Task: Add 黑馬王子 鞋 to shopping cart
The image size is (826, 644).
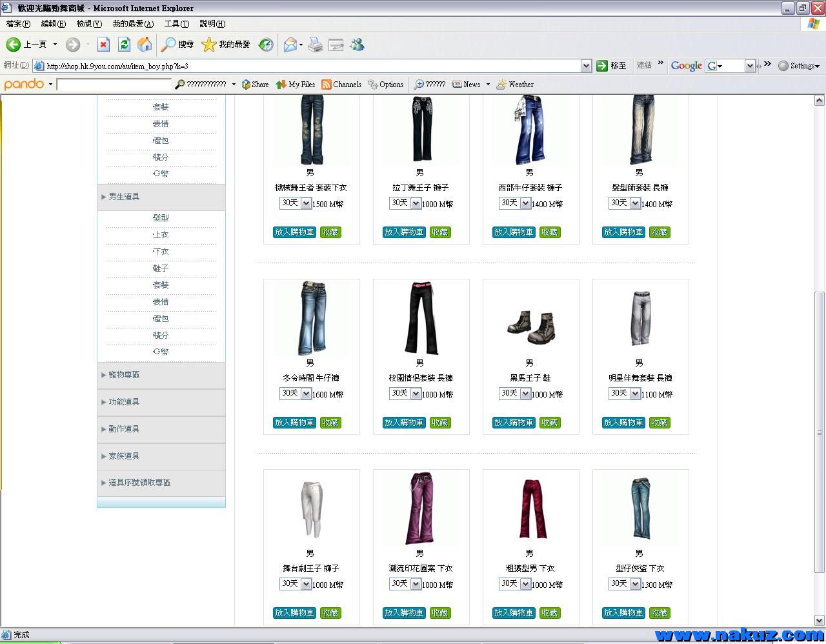Action: point(514,423)
